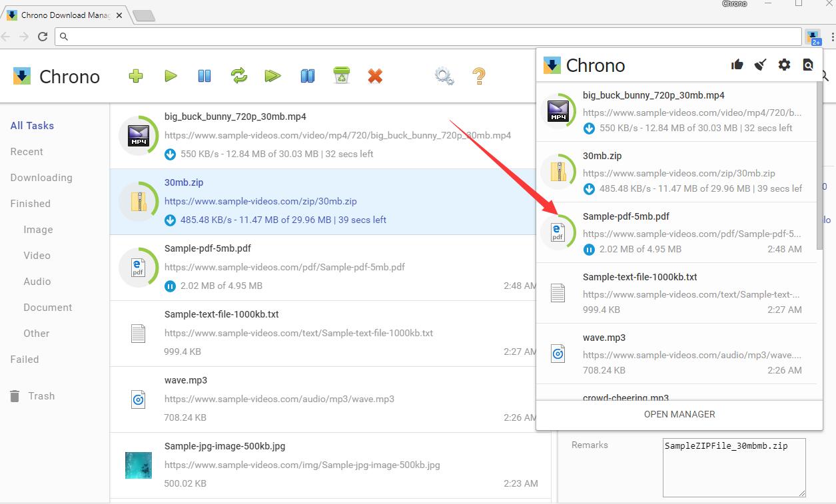The width and height of the screenshot is (836, 504).
Task: Click wave.mp3 name in main list
Action: [186, 380]
